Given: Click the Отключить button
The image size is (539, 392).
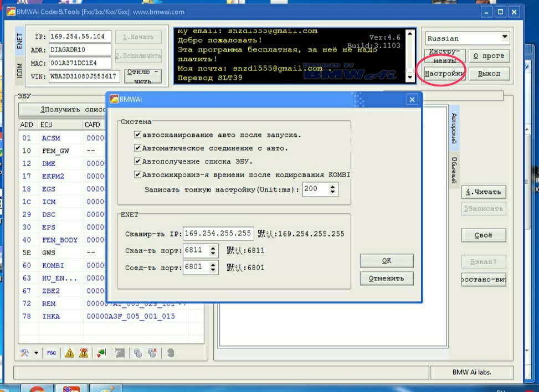Looking at the screenshot, I should pyautogui.click(x=143, y=76).
